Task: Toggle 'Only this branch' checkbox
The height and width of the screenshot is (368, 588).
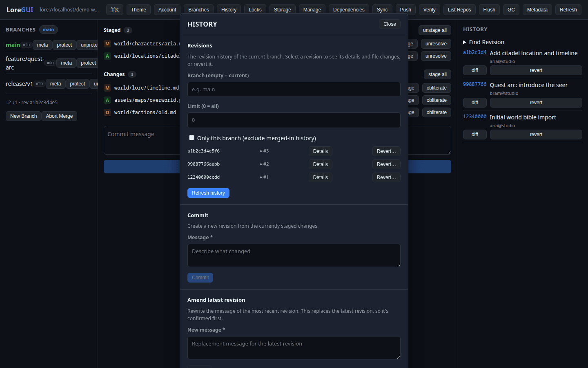Action: 192,138
